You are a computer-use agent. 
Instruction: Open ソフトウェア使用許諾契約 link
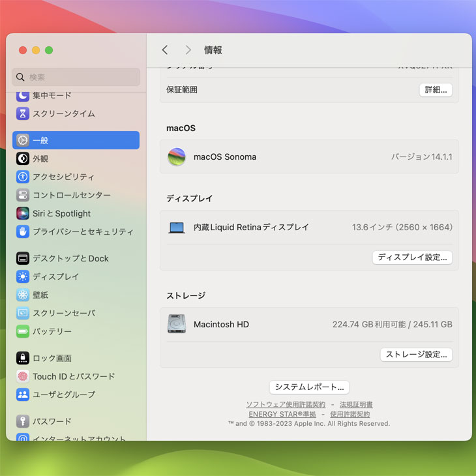pyautogui.click(x=286, y=404)
